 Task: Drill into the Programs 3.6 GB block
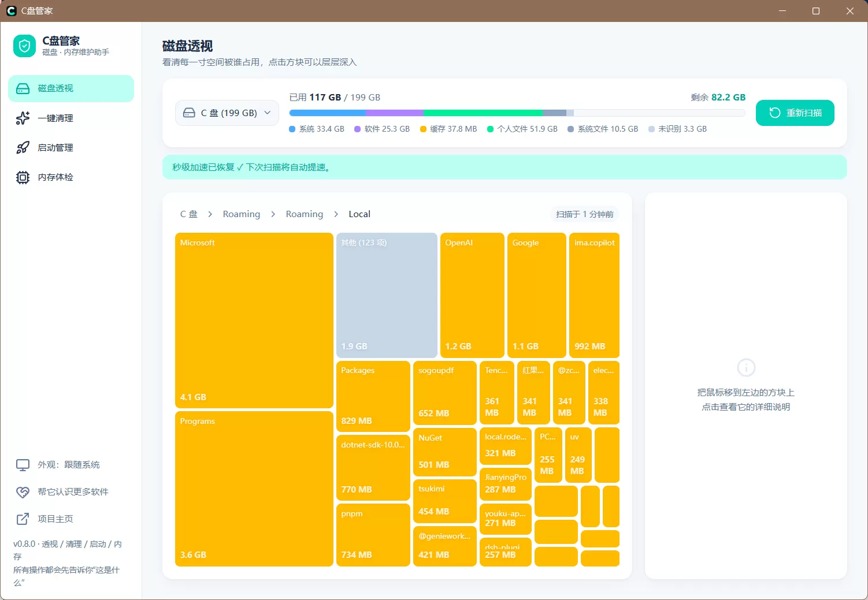pyautogui.click(x=254, y=489)
